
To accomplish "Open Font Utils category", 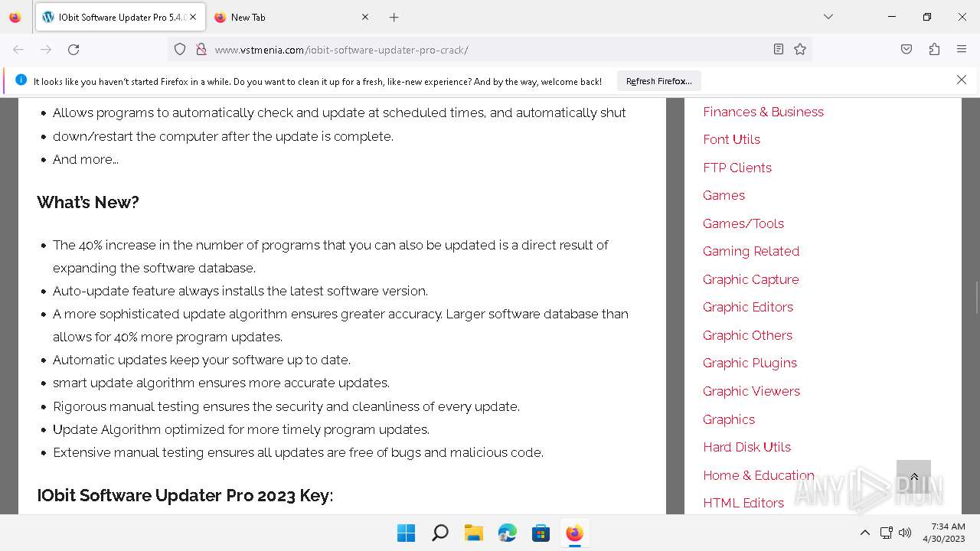I will pos(731,139).
